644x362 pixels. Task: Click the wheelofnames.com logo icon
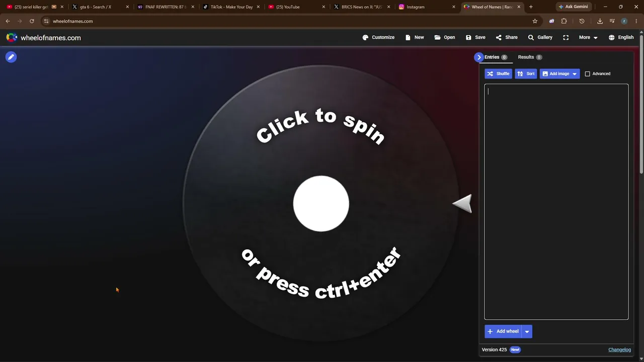click(12, 38)
